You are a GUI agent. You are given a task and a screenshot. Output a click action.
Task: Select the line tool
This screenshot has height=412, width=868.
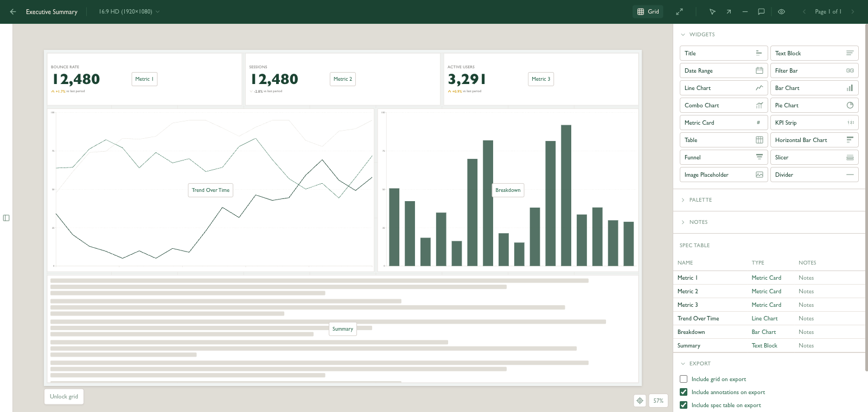(x=745, y=11)
